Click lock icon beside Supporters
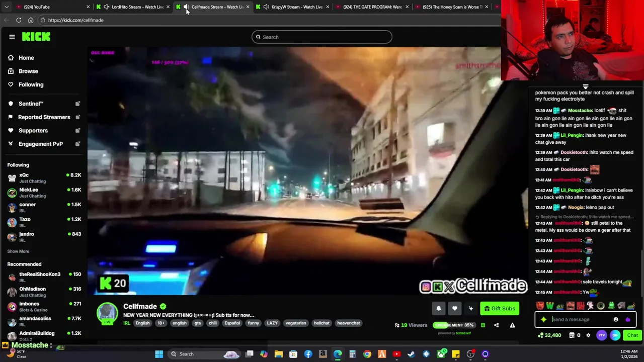The height and width of the screenshot is (362, 644). (77, 131)
